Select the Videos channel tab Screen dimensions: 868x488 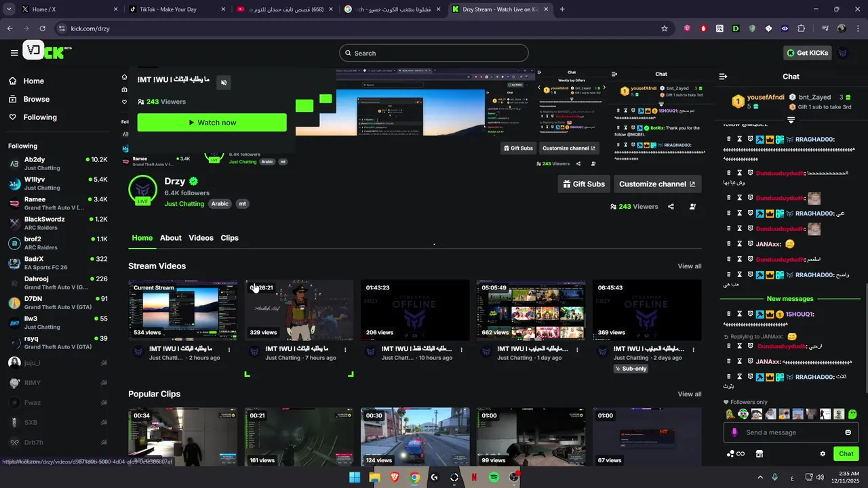(x=201, y=238)
